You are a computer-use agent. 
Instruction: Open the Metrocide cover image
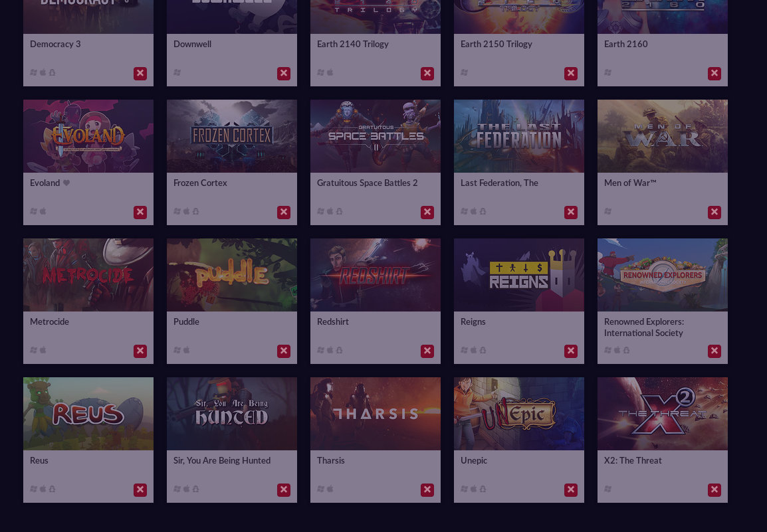click(x=88, y=275)
